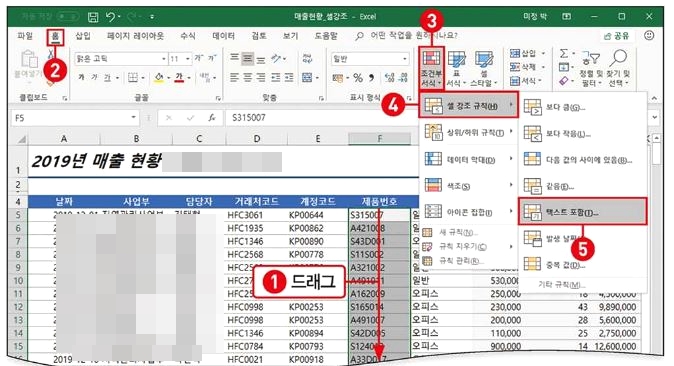Click the align left icon

234,77
